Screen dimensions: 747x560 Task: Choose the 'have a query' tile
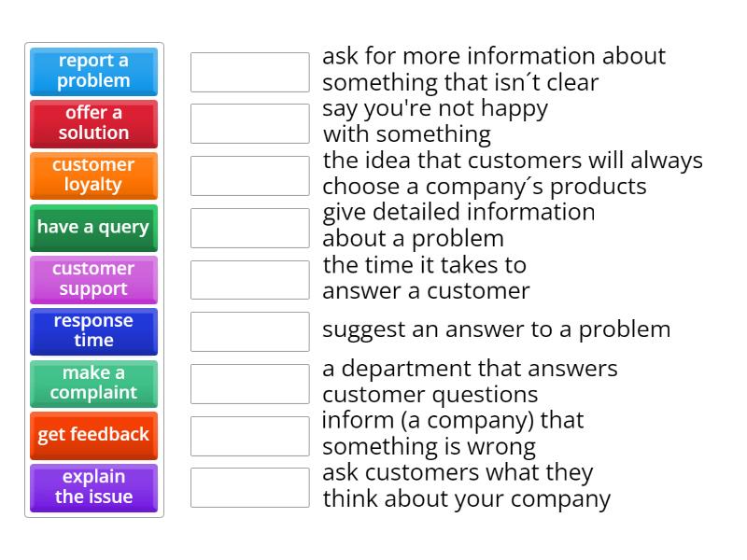[x=93, y=228]
